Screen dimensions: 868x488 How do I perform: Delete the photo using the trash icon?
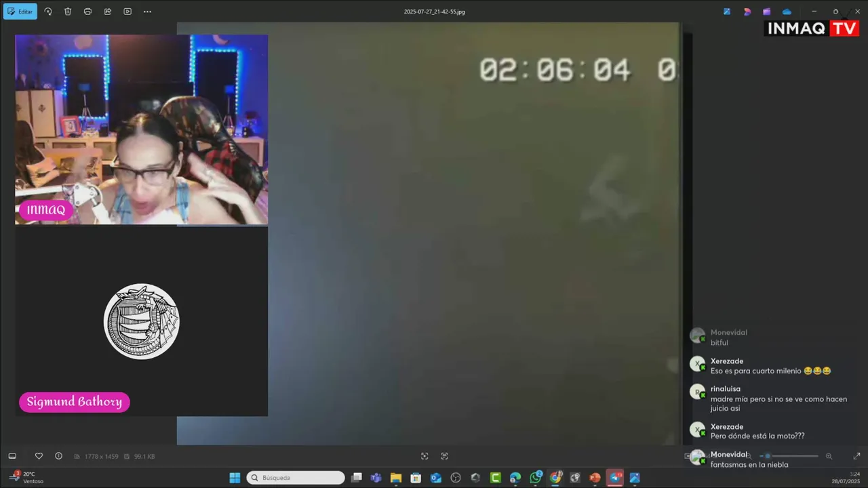point(68,12)
